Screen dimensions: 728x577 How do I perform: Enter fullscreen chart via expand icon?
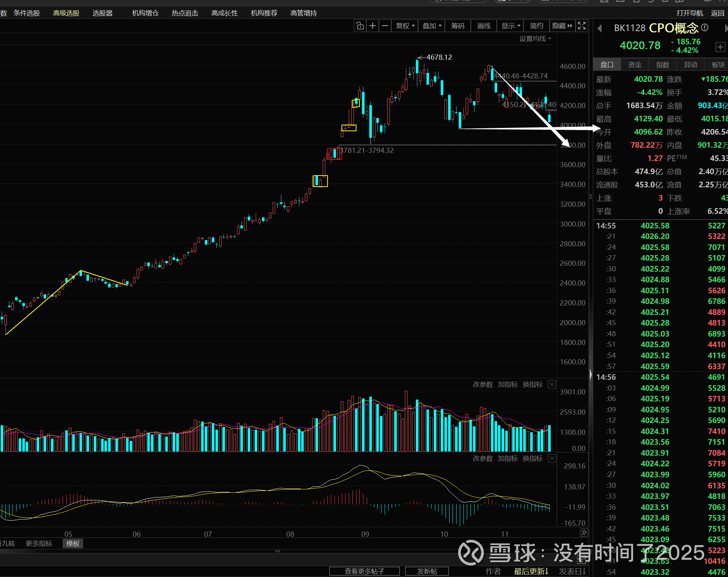click(582, 26)
